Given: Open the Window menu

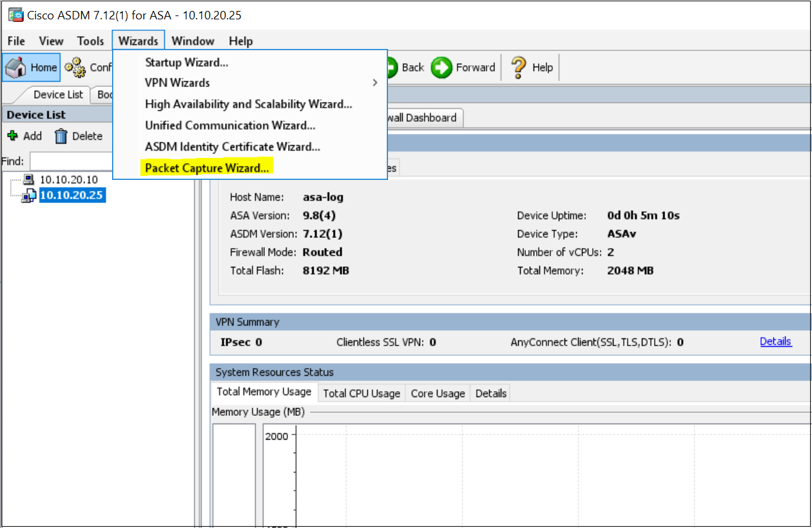Looking at the screenshot, I should [193, 41].
